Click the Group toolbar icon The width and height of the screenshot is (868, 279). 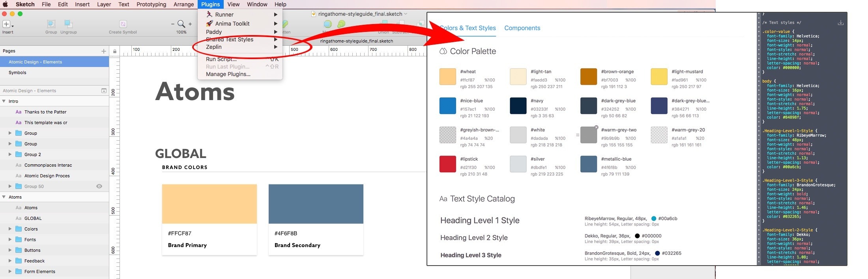(51, 24)
